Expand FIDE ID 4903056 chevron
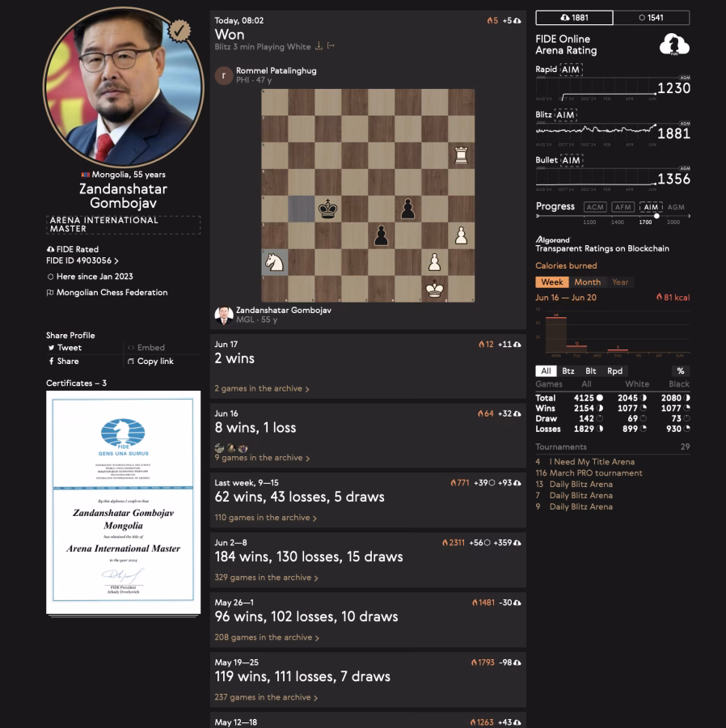Viewport: 726px width, 728px height. [x=116, y=261]
